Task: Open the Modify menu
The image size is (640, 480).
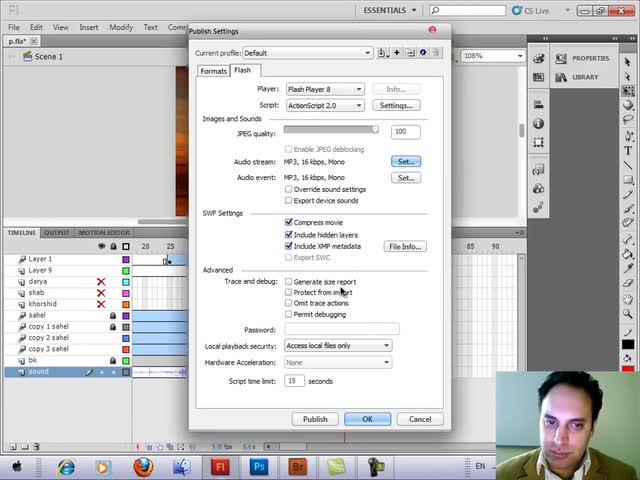Action: point(121,27)
